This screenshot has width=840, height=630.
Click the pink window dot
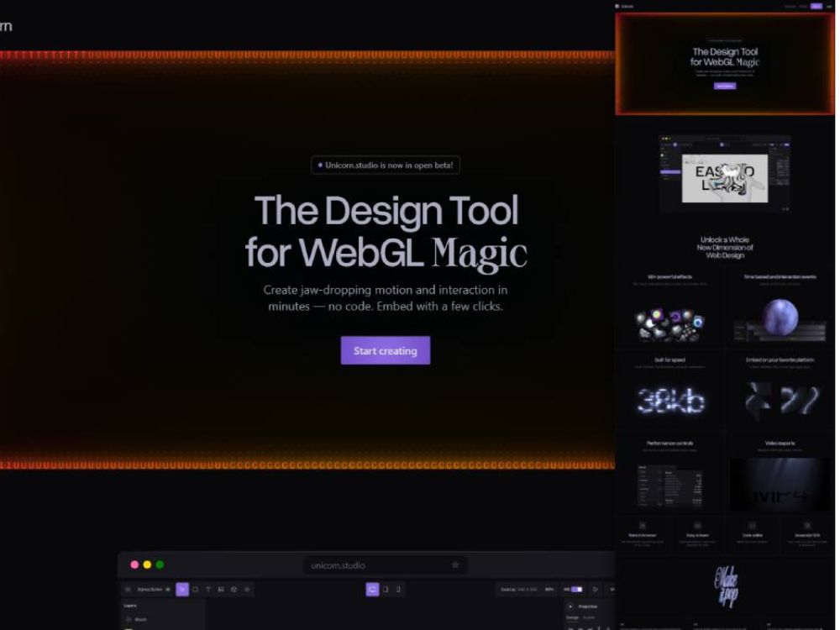tap(134, 564)
